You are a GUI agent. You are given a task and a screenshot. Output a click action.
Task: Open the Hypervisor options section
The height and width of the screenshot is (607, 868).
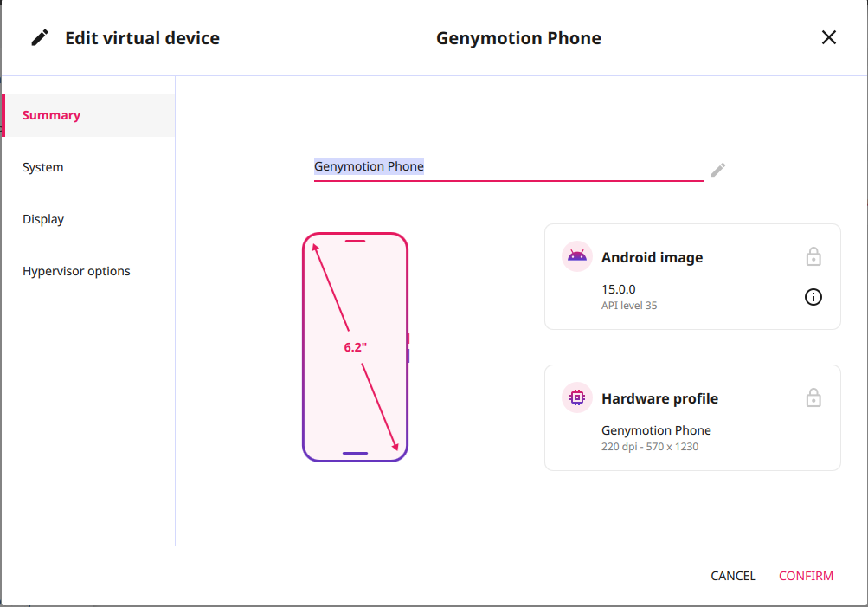[76, 270]
